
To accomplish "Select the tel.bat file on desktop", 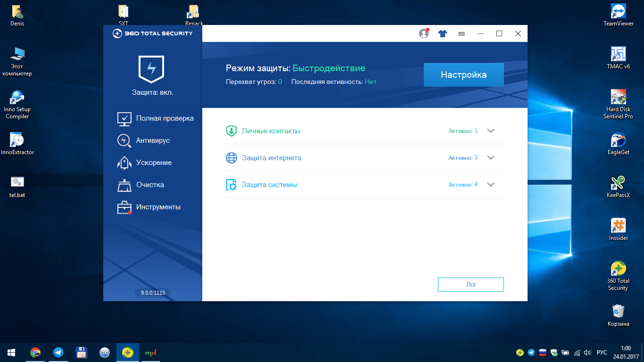I will (x=17, y=186).
